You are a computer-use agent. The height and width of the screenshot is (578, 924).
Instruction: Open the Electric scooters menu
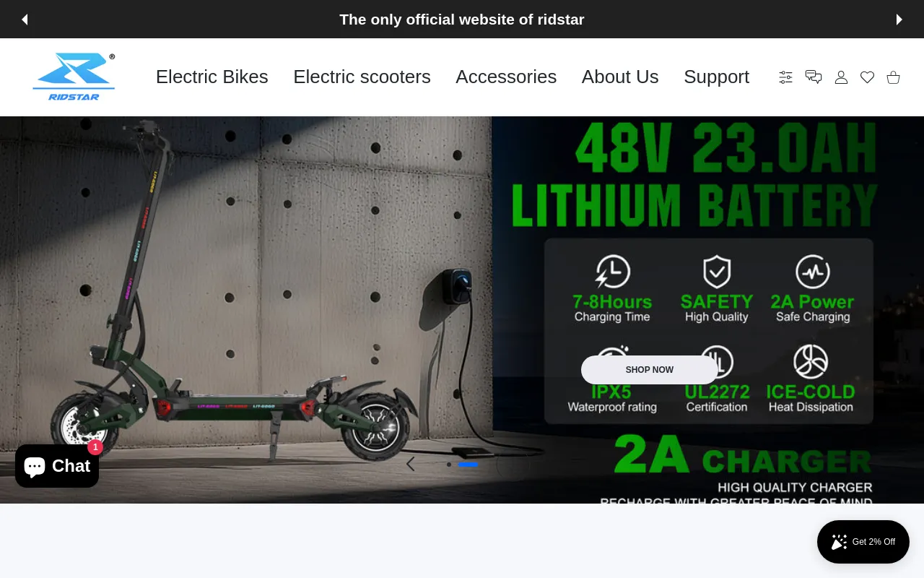pos(362,77)
